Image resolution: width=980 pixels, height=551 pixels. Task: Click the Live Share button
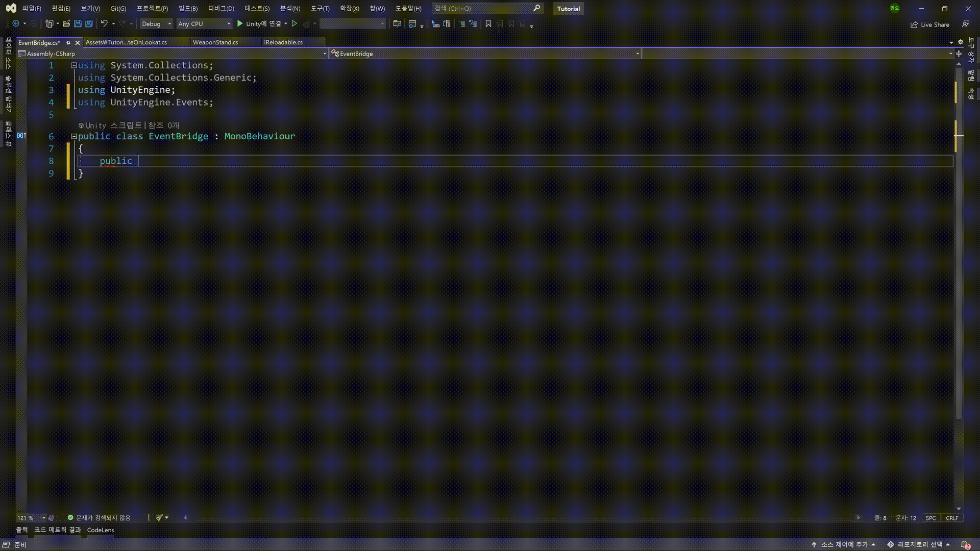tap(930, 24)
